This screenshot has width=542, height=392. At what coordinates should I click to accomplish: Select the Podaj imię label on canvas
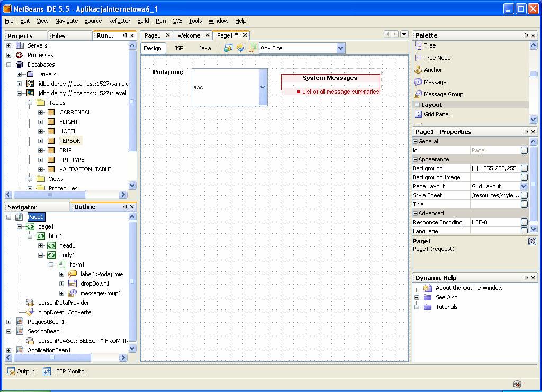[168, 72]
